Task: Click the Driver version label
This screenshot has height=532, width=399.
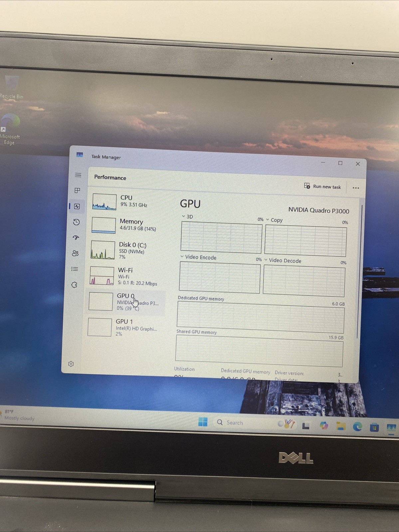Action: click(289, 373)
